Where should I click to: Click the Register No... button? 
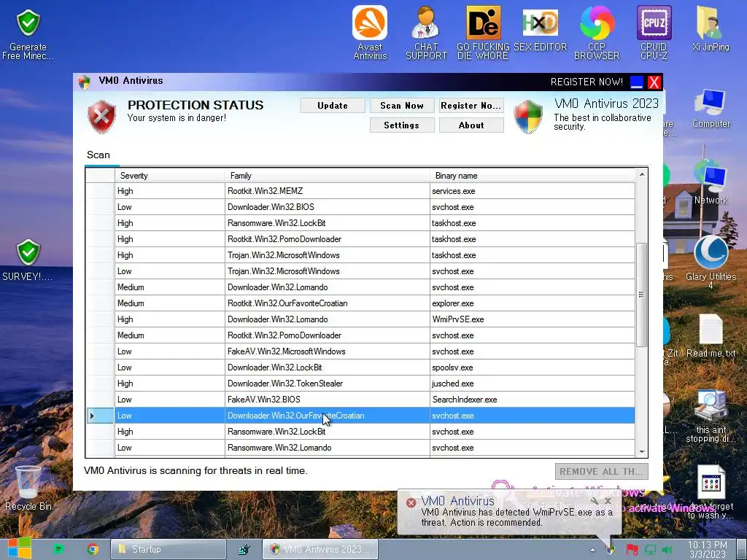[471, 106]
